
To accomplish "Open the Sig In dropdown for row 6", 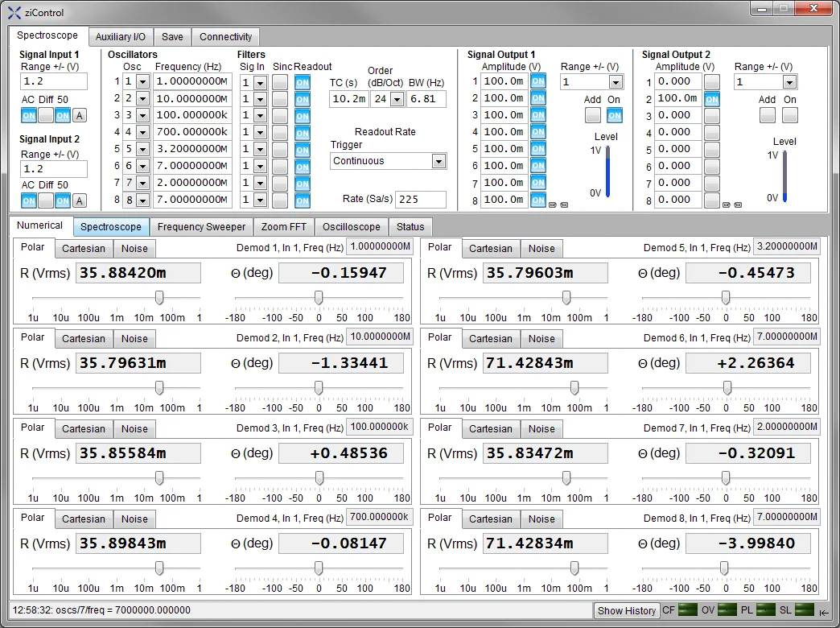I will tap(260, 167).
